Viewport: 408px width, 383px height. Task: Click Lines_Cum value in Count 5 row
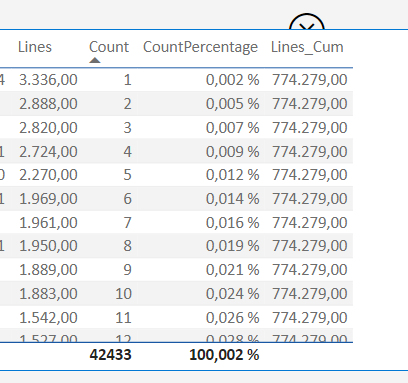tap(310, 175)
